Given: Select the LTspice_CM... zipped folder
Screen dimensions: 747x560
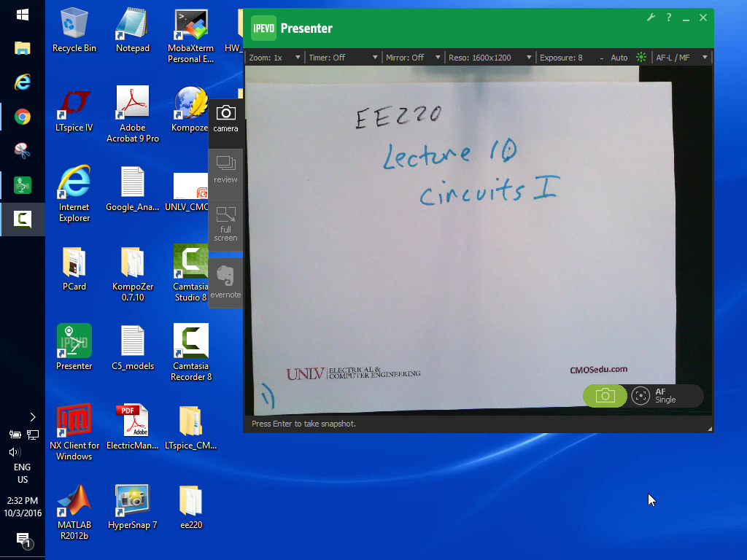Looking at the screenshot, I should 190,427.
